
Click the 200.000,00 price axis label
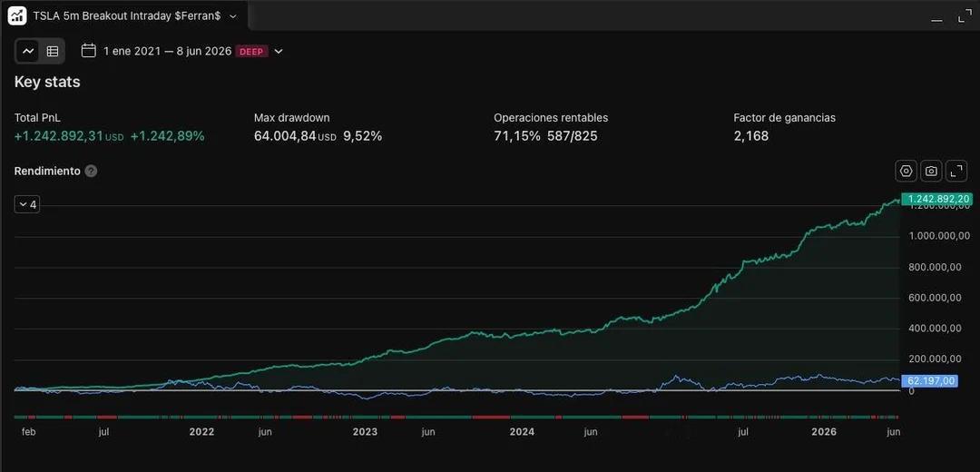pos(935,359)
